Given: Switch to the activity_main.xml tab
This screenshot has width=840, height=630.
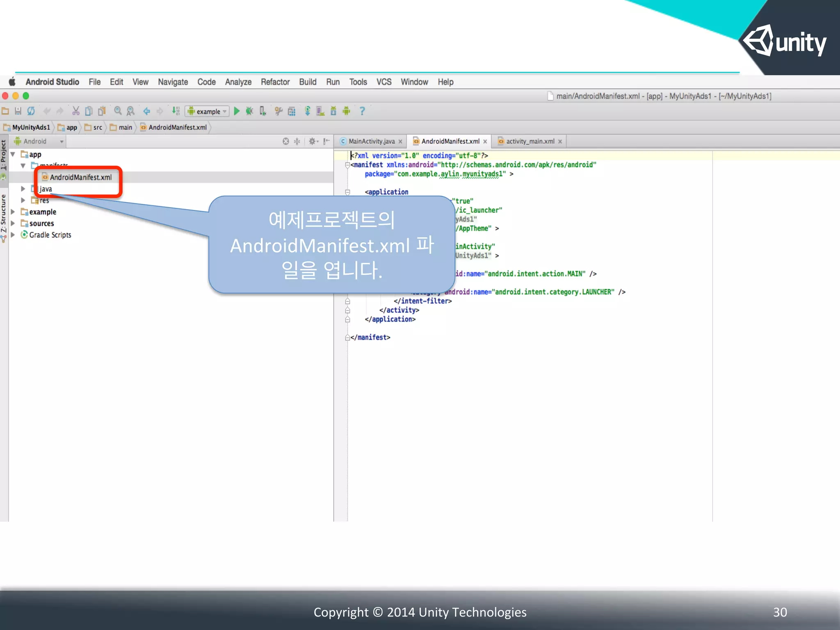Looking at the screenshot, I should tap(530, 142).
